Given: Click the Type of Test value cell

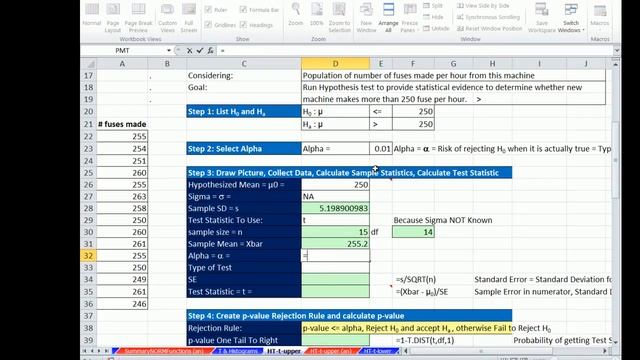Looking at the screenshot, I should (x=335, y=268).
